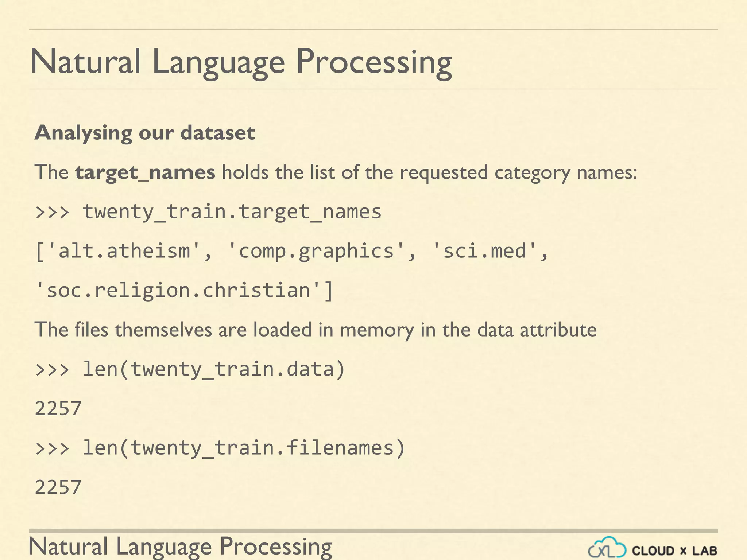Click 'alt.atheism' in the category list
This screenshot has width=747, height=560.
coord(124,251)
